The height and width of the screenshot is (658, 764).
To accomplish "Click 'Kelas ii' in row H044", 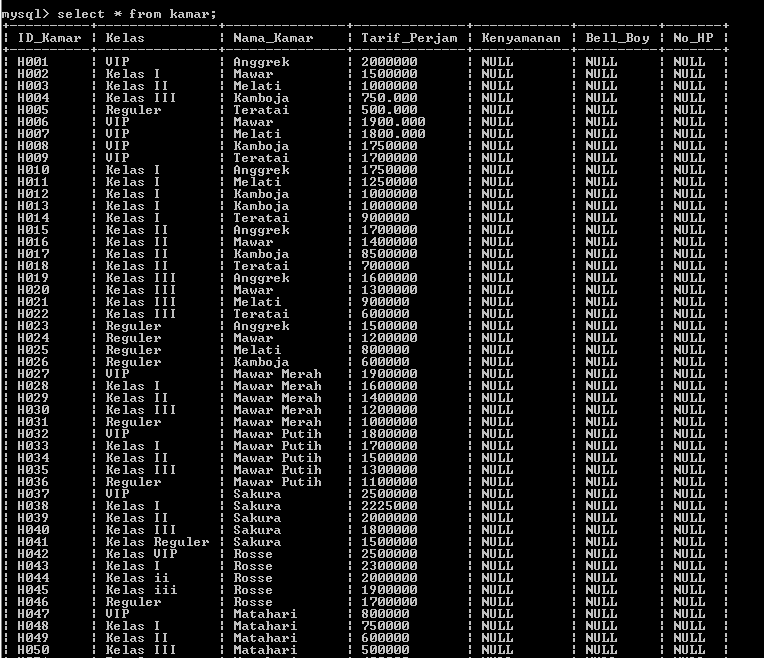I will [137, 578].
